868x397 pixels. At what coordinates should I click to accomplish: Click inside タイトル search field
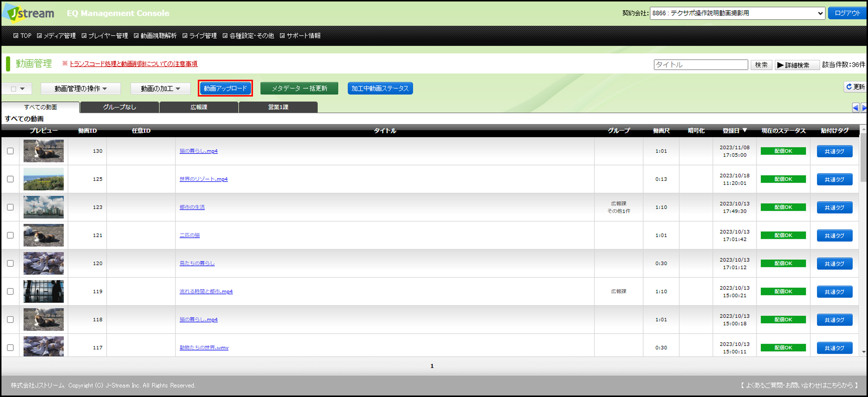tap(701, 65)
